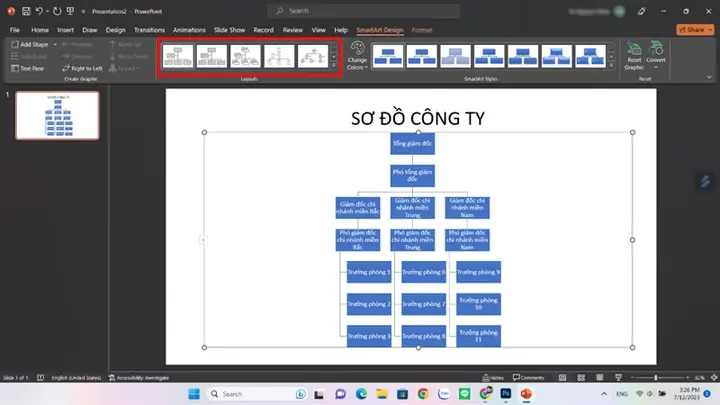Choose the second layout thumbnail in Layouts

pyautogui.click(x=212, y=56)
